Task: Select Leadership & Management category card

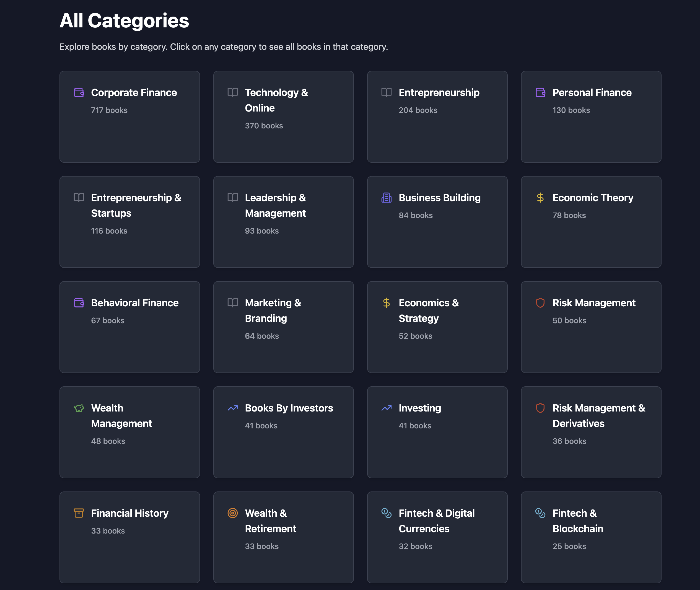Action: coord(283,222)
